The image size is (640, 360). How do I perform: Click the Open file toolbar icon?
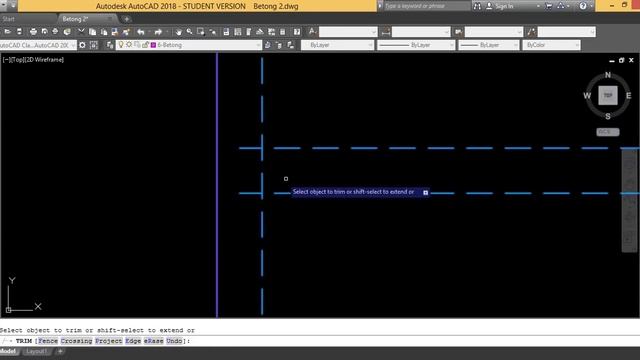pyautogui.click(x=7, y=32)
